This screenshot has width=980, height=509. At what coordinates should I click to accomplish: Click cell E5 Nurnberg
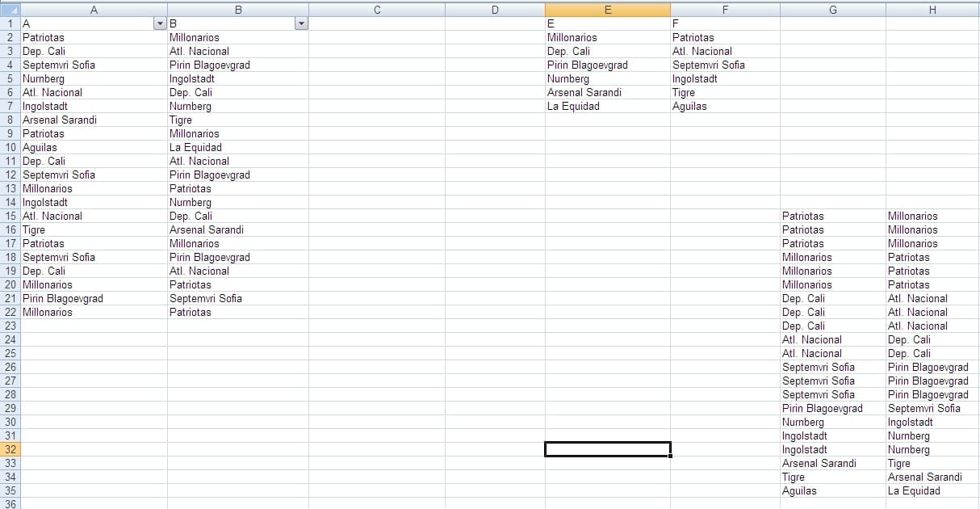[608, 78]
